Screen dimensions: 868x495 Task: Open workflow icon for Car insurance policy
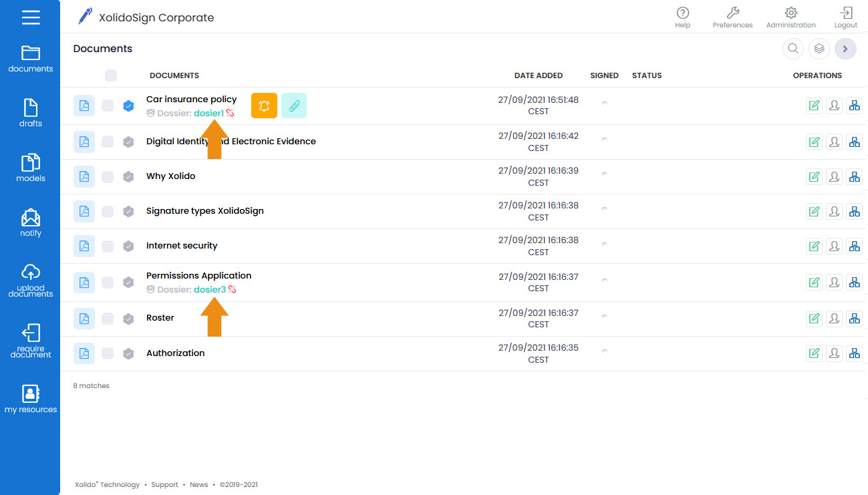click(854, 106)
